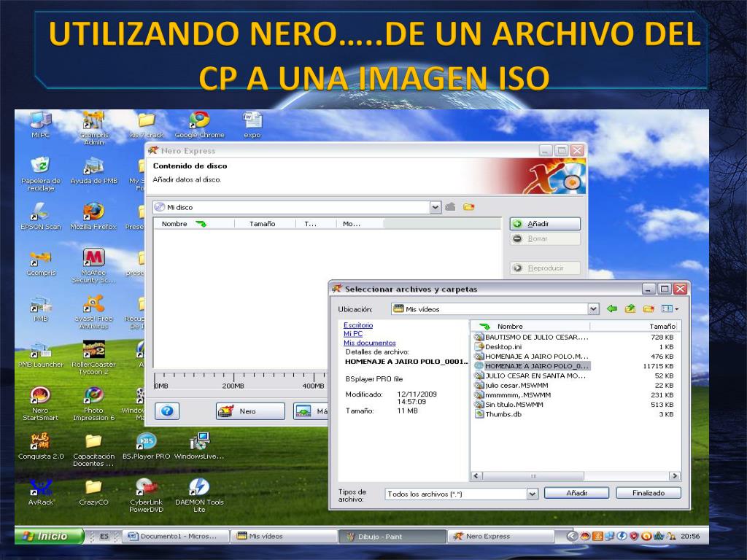Launch Nero StartSmart shortcut
This screenshot has height=560, width=747.
click(x=41, y=404)
